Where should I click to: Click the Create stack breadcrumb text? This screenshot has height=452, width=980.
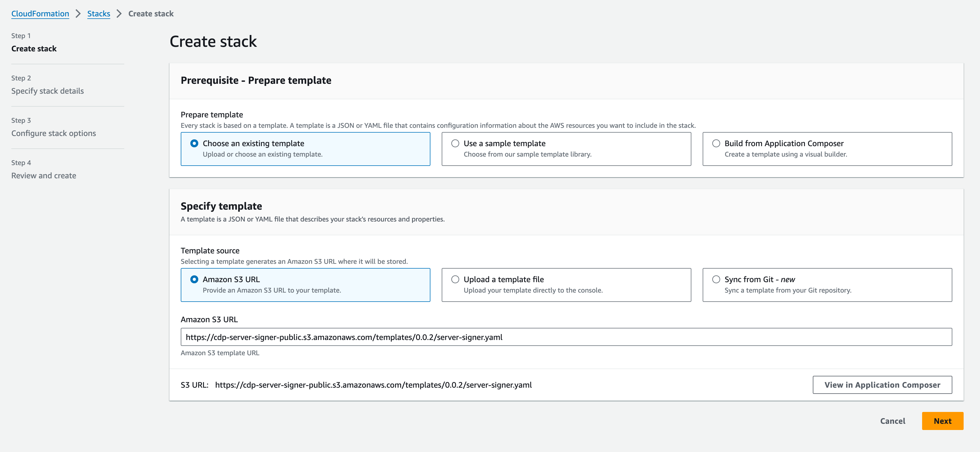151,14
